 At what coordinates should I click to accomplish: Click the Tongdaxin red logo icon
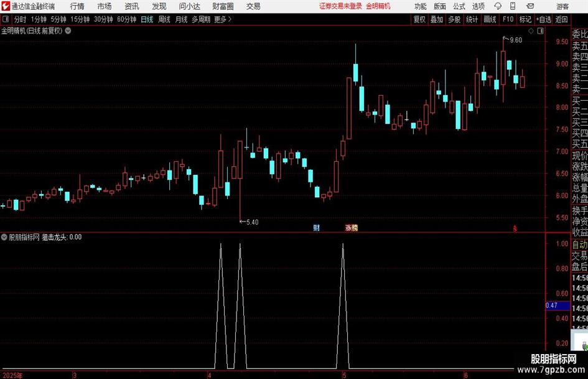click(x=6, y=6)
